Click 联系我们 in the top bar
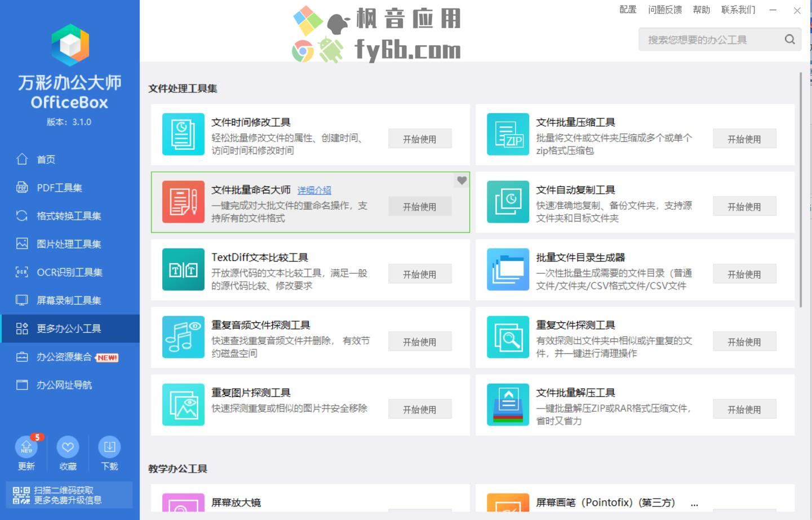This screenshot has width=812, height=520. 738,10
